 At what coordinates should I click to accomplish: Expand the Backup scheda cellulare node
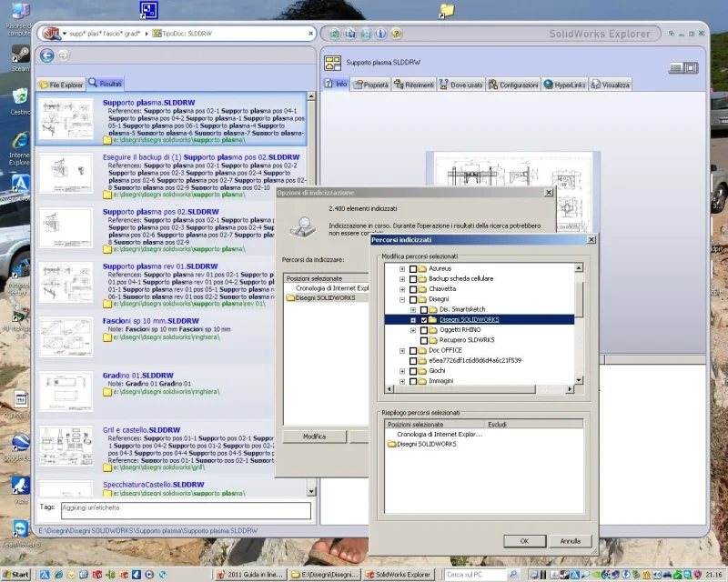[x=402, y=279]
